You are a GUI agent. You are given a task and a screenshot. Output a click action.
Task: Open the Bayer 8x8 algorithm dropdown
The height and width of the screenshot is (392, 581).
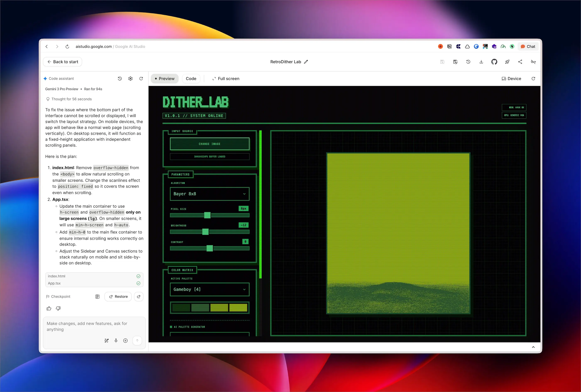[x=210, y=194]
